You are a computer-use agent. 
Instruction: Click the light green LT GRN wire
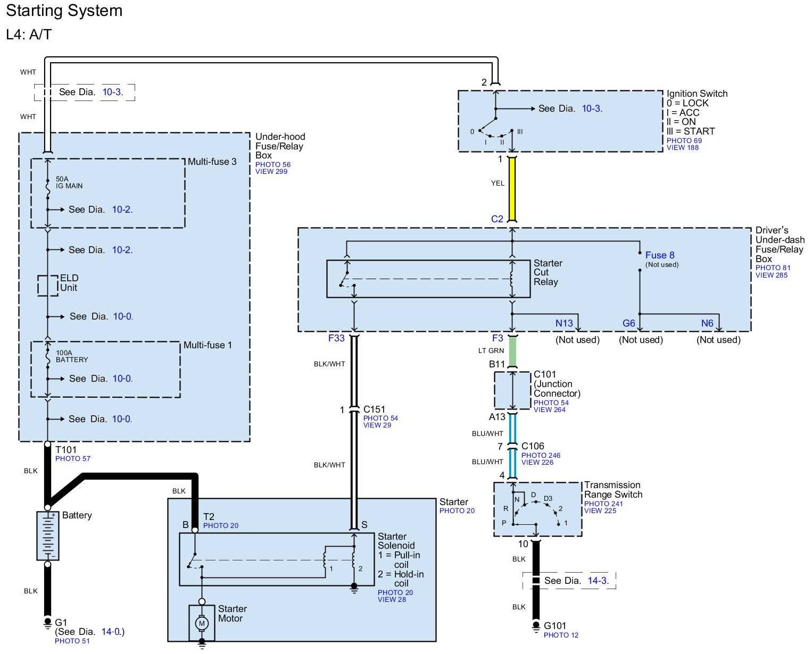[512, 351]
